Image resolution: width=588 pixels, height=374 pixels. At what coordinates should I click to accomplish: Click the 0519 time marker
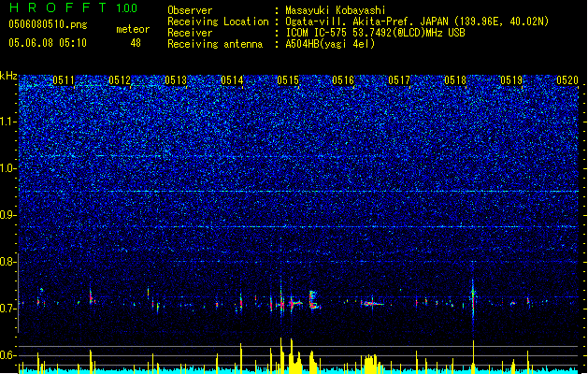coord(511,80)
